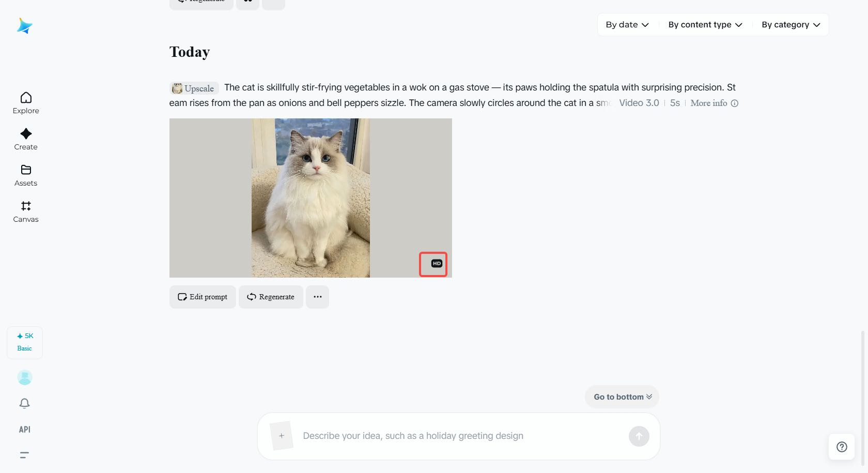Open the help question mark button
This screenshot has height=473, width=868.
842,447
